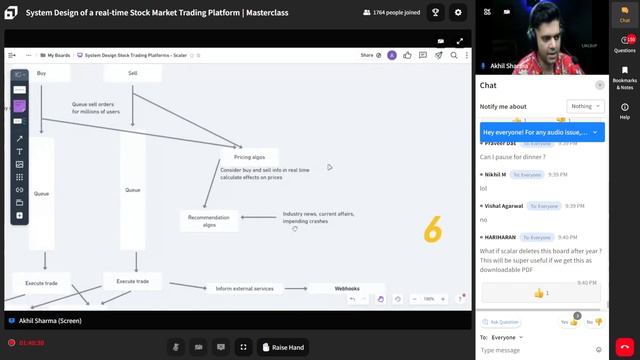Select the white card shape tool

point(20,90)
